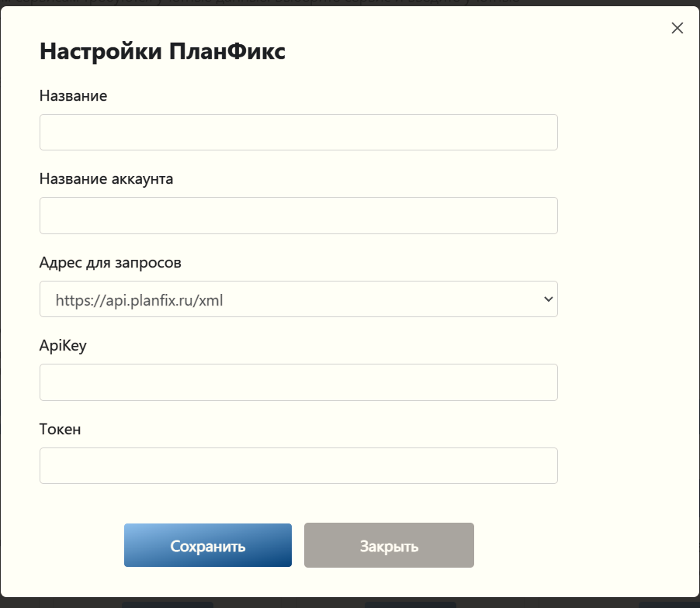Image resolution: width=700 pixels, height=608 pixels.
Task: Close the ПланФикс settings dialog with X
Action: tap(677, 28)
